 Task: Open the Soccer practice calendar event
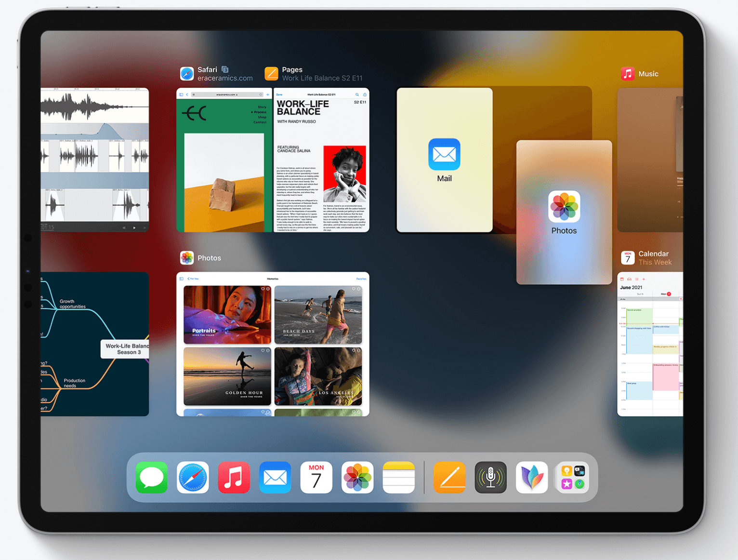point(639,317)
